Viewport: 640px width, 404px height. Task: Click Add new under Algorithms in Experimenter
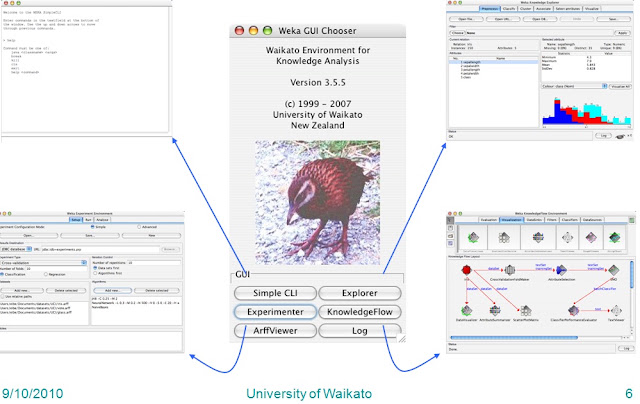[112, 290]
